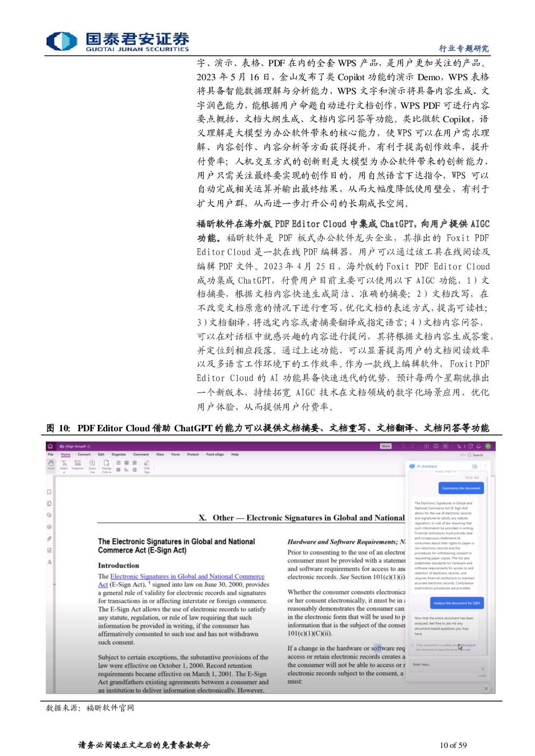Click the Summarize the document bubble

click(x=461, y=488)
